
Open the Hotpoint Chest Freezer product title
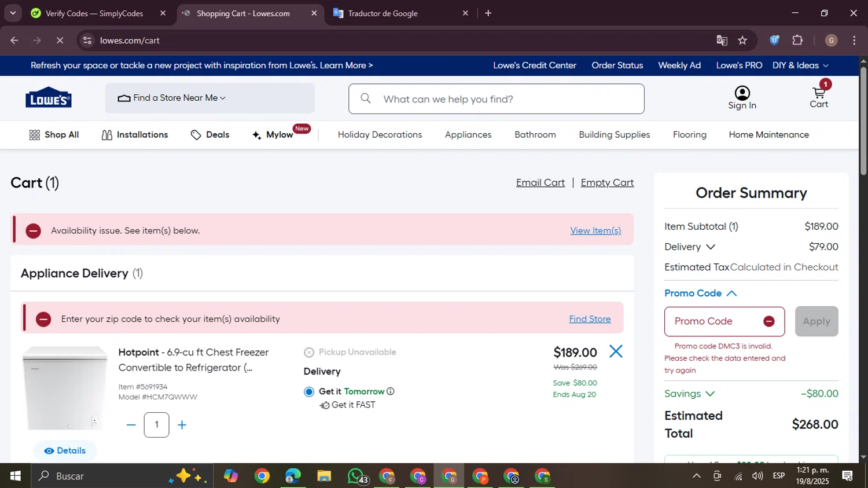click(x=193, y=360)
